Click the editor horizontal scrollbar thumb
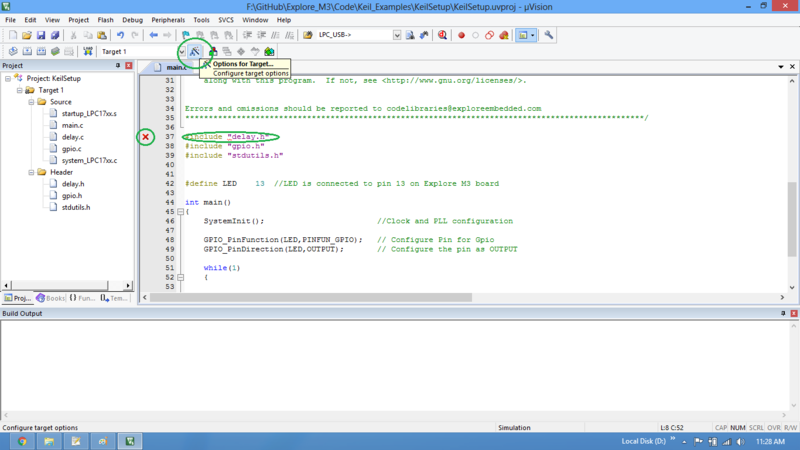The height and width of the screenshot is (450, 800). (x=311, y=297)
